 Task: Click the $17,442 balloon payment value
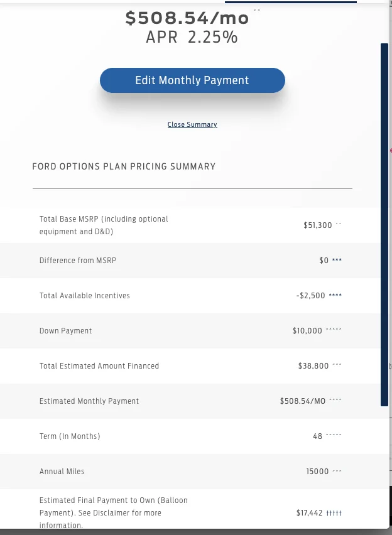(309, 513)
